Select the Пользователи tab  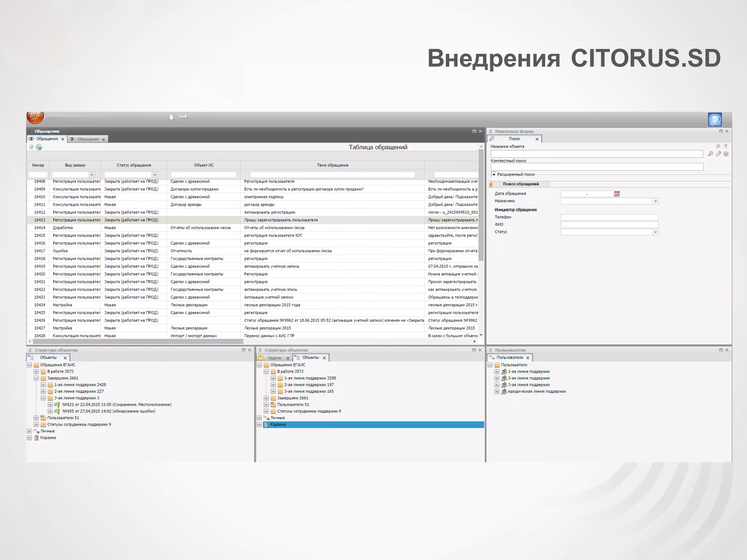coord(510,358)
